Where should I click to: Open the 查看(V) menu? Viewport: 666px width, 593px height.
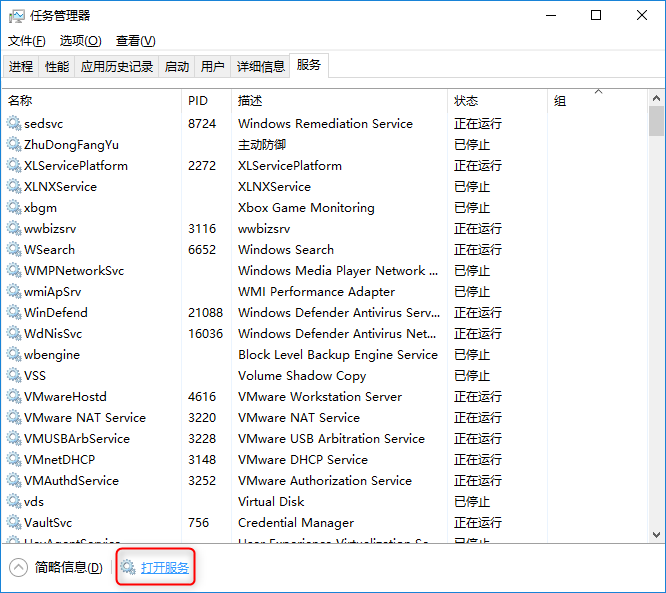(135, 41)
